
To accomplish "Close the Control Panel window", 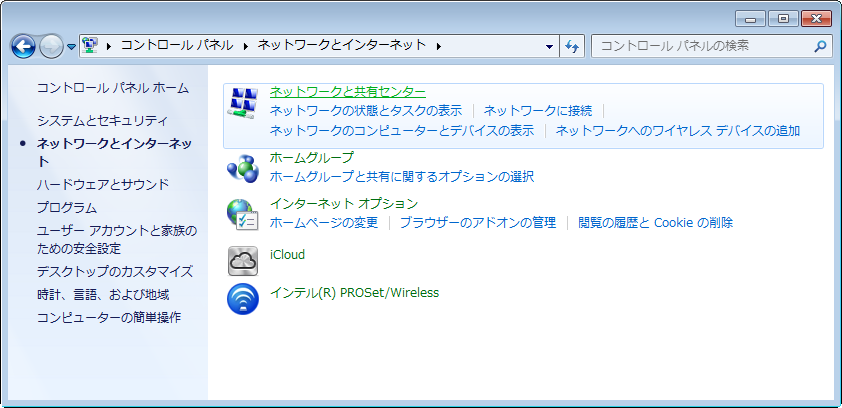I will pyautogui.click(x=816, y=19).
